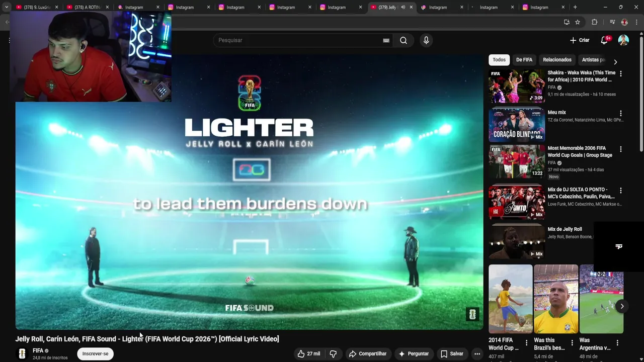Close the (378) A ROTINA tab
The image size is (644, 362).
[107, 7]
